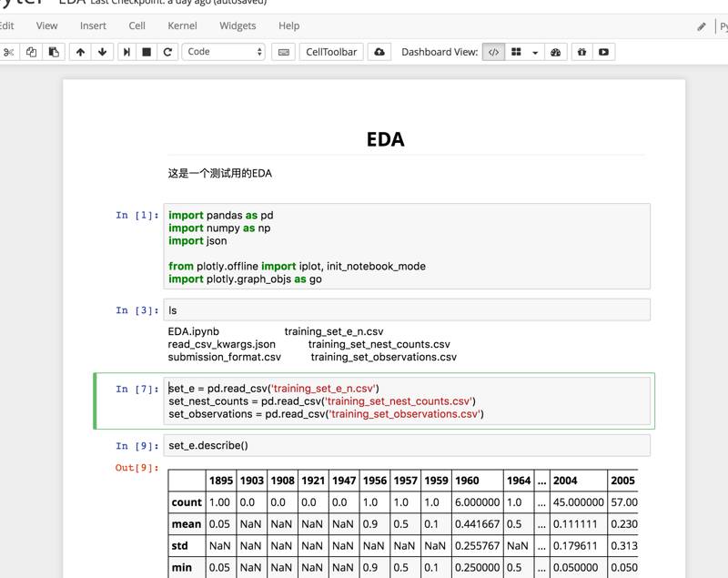Move selected cell up
Image resolution: width=728 pixels, height=578 pixels.
point(80,52)
